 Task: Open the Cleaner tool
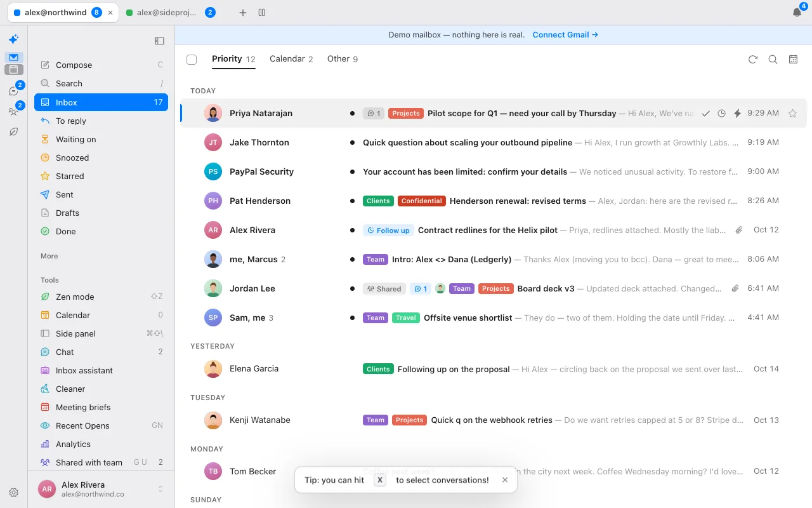click(x=101, y=389)
